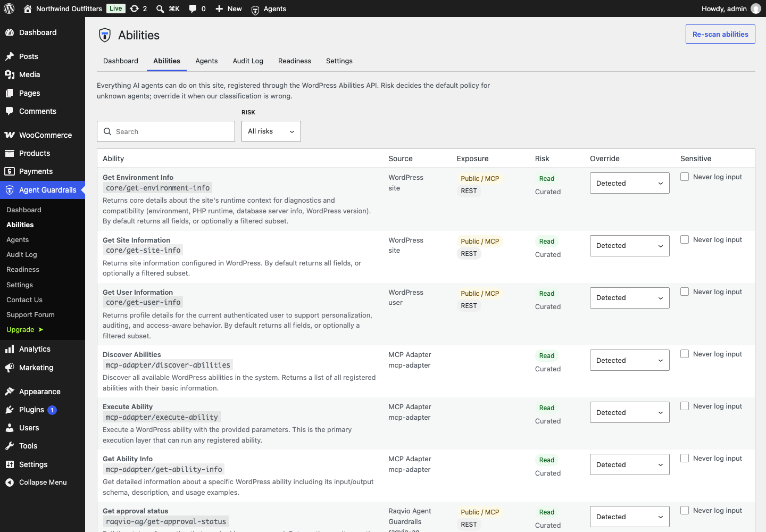Open the All risks filter dropdown
Screen dimensions: 766x532
[271, 131]
